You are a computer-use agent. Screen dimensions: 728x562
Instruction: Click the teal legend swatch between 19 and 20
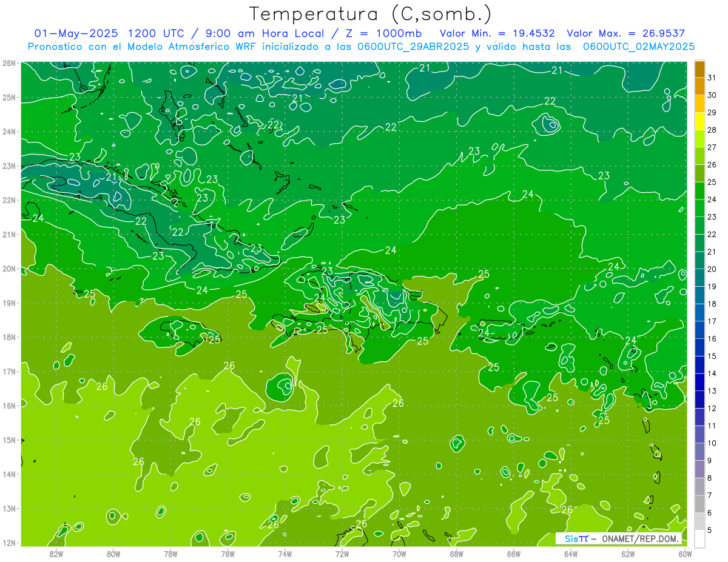[699, 278]
